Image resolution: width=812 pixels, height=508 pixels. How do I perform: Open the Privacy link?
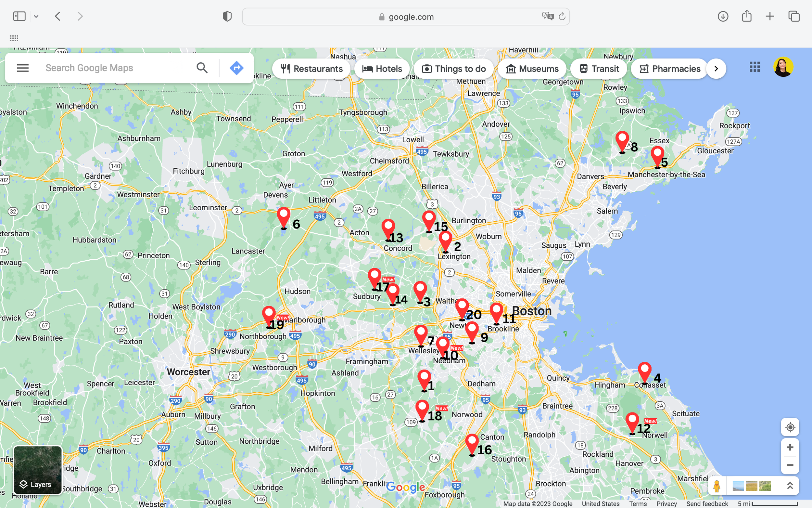tap(666, 504)
